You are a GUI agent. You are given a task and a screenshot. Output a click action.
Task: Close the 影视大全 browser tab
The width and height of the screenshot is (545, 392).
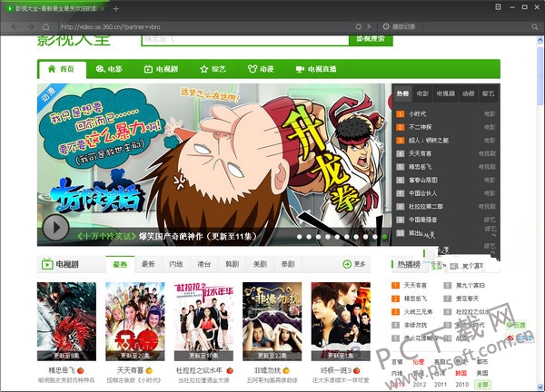coord(102,9)
